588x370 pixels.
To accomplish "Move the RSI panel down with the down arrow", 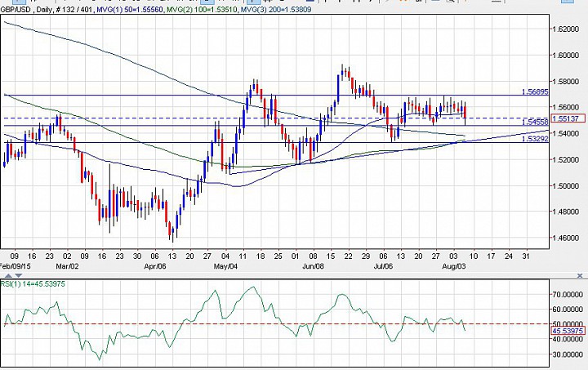I will (18, 275).
